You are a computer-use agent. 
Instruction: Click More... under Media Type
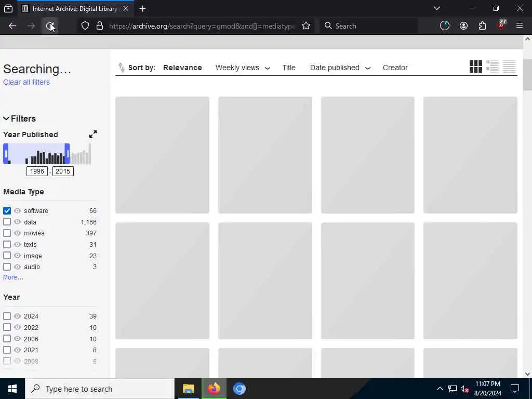pos(13,277)
